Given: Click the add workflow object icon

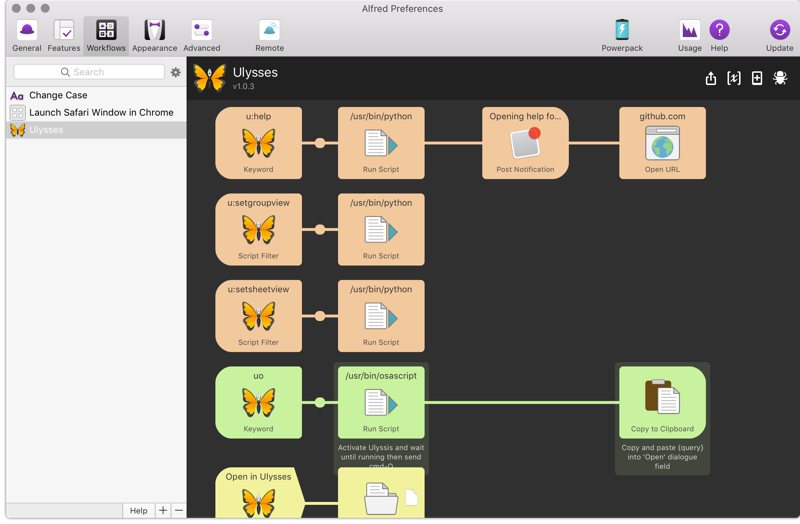Looking at the screenshot, I should pyautogui.click(x=757, y=78).
